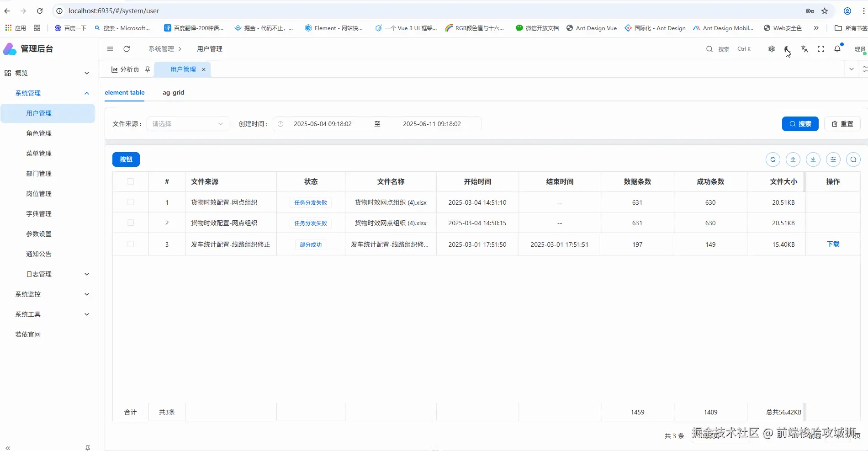Open the Ant Design Vue bookmark
The width and height of the screenshot is (868, 451).
[x=592, y=28]
